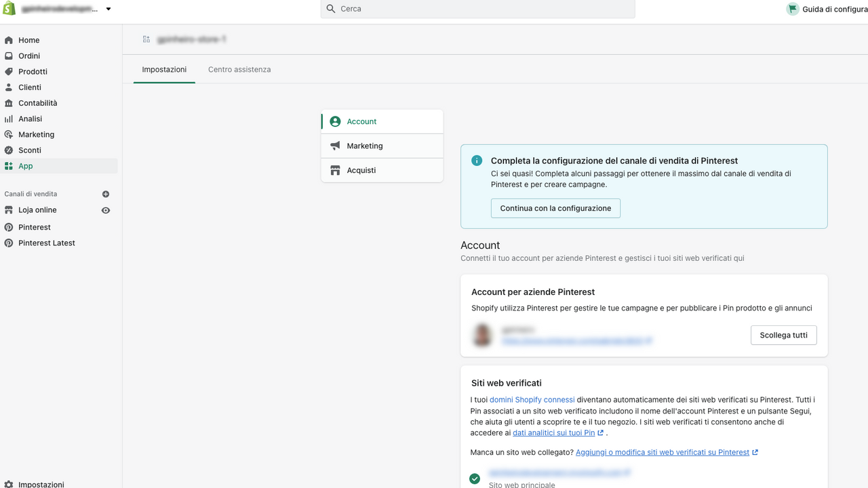This screenshot has width=868, height=488.
Task: Open Prodotti in the sidebar
Action: pyautogui.click(x=33, y=71)
